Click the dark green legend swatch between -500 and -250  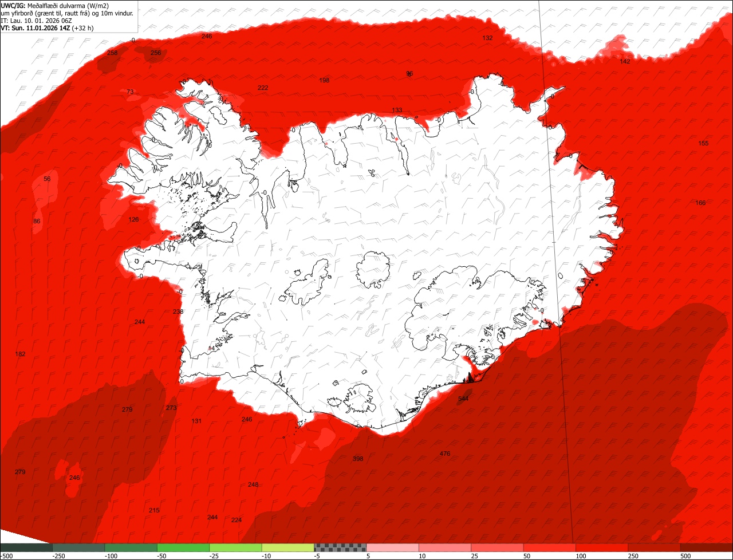[26, 548]
